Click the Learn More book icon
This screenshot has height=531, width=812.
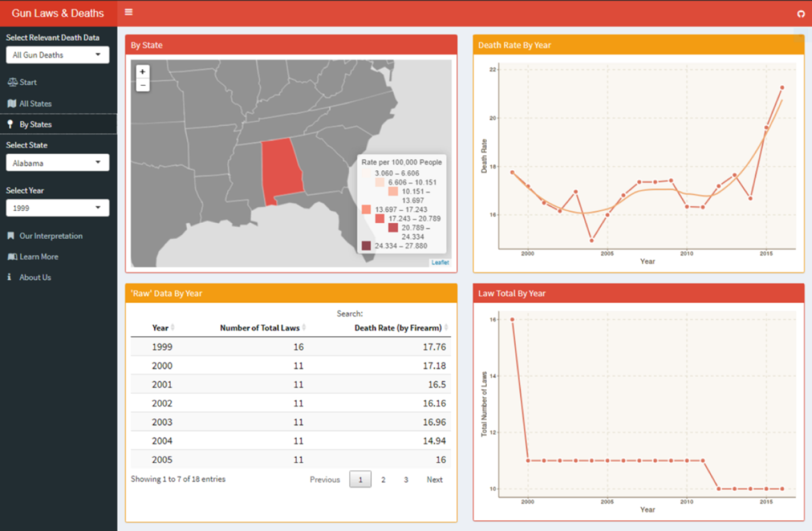point(12,256)
